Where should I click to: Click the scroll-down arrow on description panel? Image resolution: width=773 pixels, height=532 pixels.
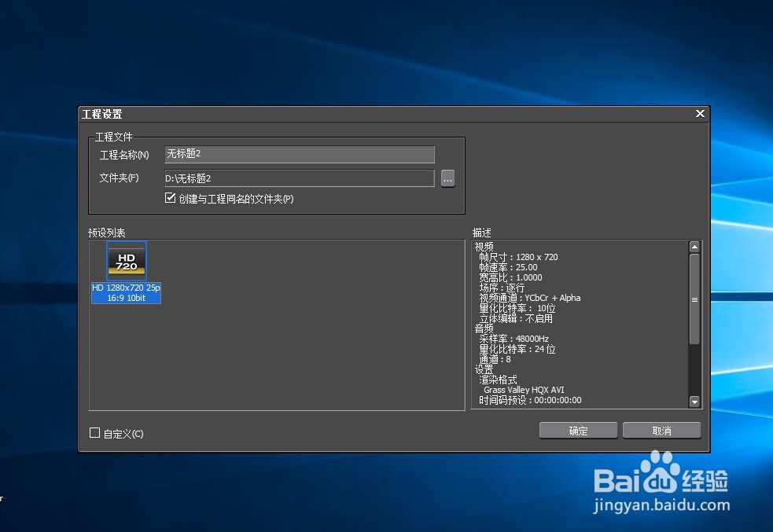point(694,401)
